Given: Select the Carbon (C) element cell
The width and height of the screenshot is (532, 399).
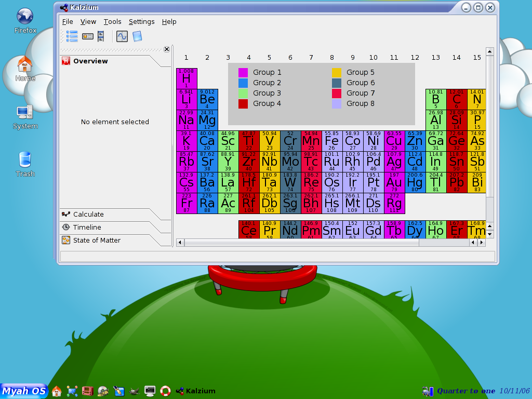Looking at the screenshot, I should (x=457, y=99).
